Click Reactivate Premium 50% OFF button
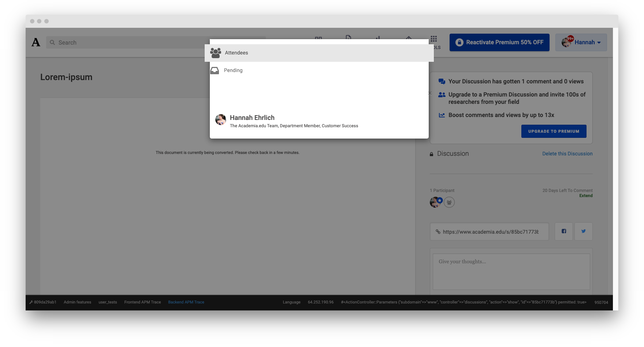The image size is (644, 347). point(499,42)
